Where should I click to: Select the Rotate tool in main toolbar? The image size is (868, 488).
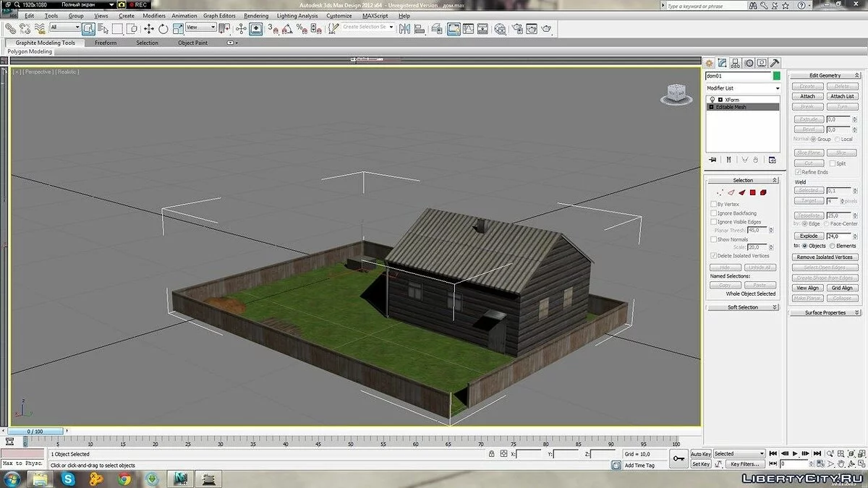coord(163,29)
